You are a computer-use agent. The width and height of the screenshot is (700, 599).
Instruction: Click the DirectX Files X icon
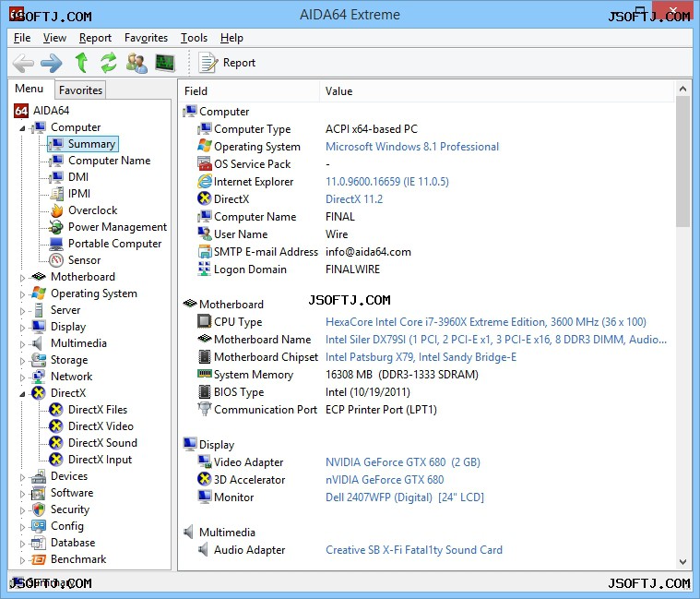pyautogui.click(x=56, y=410)
